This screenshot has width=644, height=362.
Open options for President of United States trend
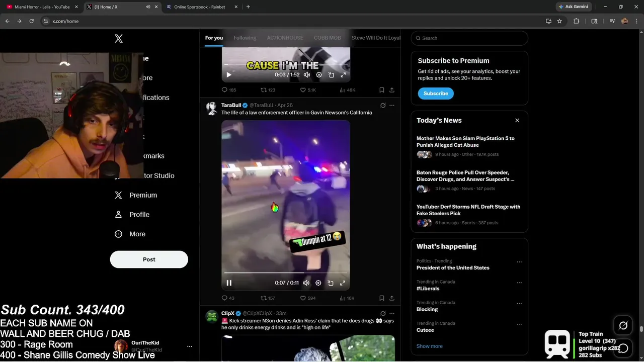[519, 262]
